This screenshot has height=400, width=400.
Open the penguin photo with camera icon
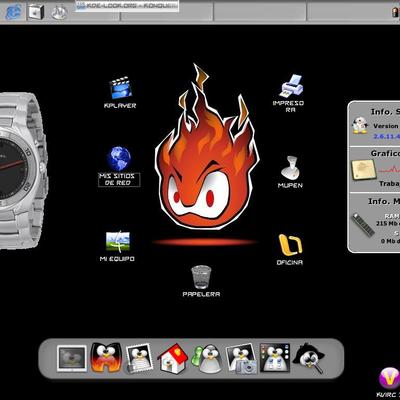241,359
